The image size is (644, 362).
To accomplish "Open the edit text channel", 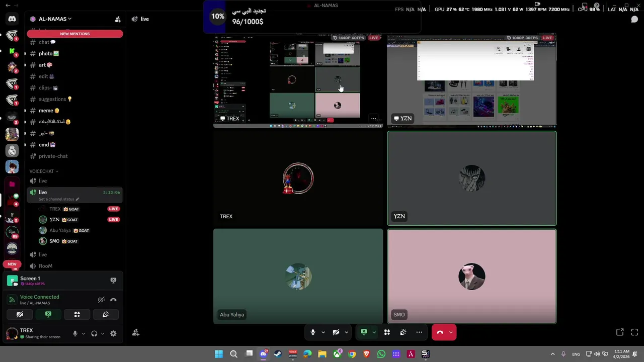I will click(x=75, y=76).
